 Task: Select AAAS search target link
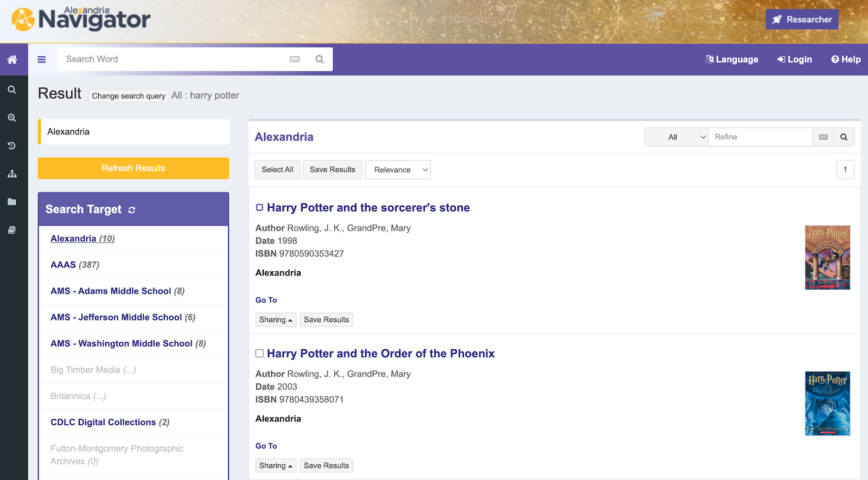63,265
